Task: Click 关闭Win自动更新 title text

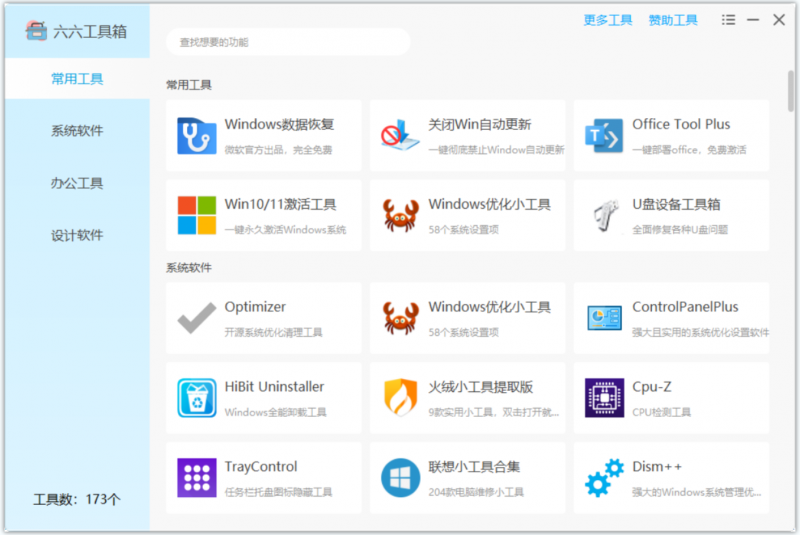Action: click(479, 124)
